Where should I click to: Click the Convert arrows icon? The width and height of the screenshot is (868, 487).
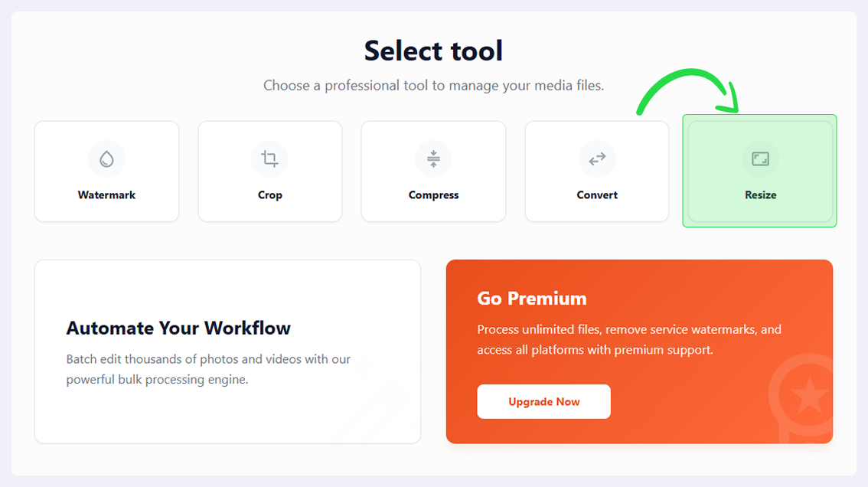597,159
